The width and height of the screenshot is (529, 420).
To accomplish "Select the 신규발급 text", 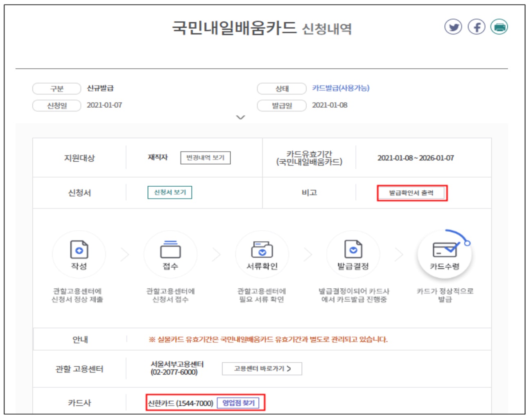I will pyautogui.click(x=100, y=88).
